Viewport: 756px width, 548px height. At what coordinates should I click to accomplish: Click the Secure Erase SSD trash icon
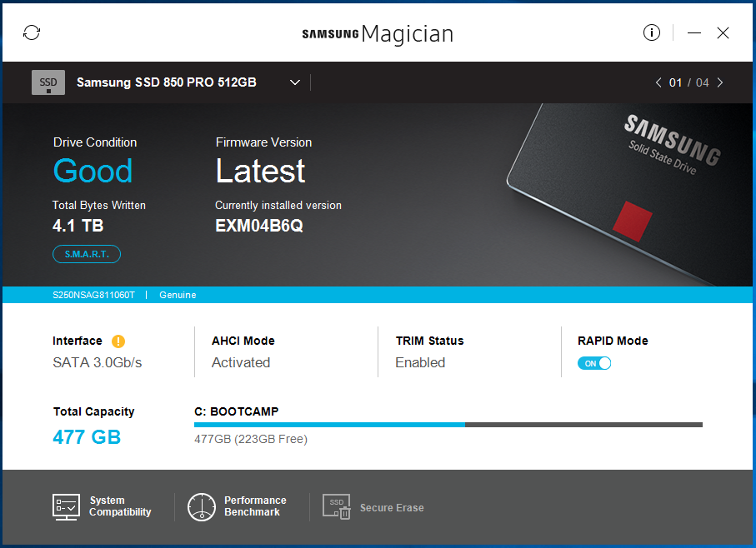click(336, 506)
